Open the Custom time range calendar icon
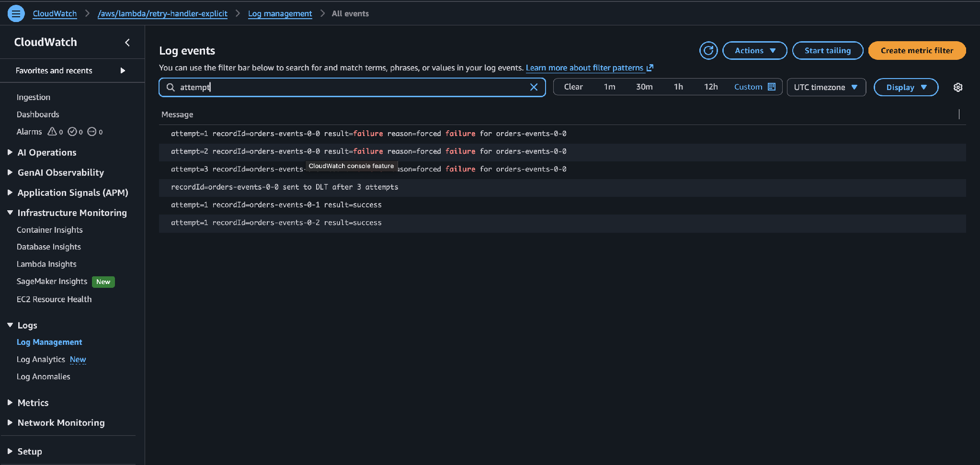 [772, 87]
